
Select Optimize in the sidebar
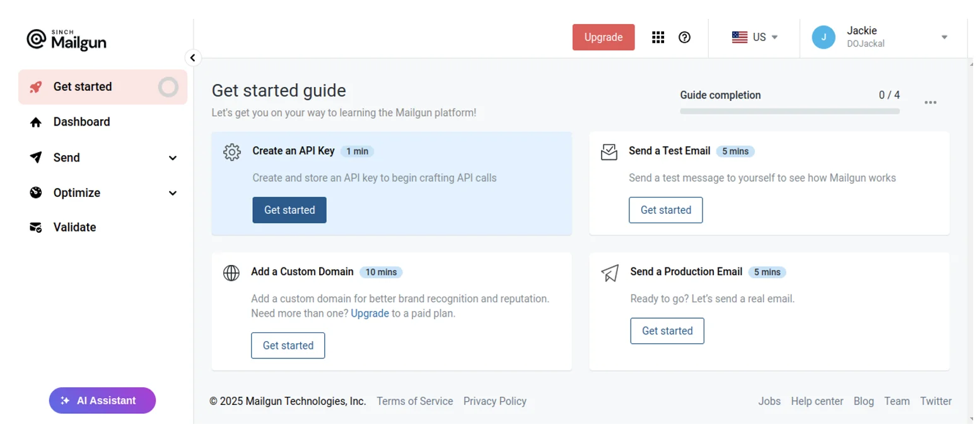103,192
